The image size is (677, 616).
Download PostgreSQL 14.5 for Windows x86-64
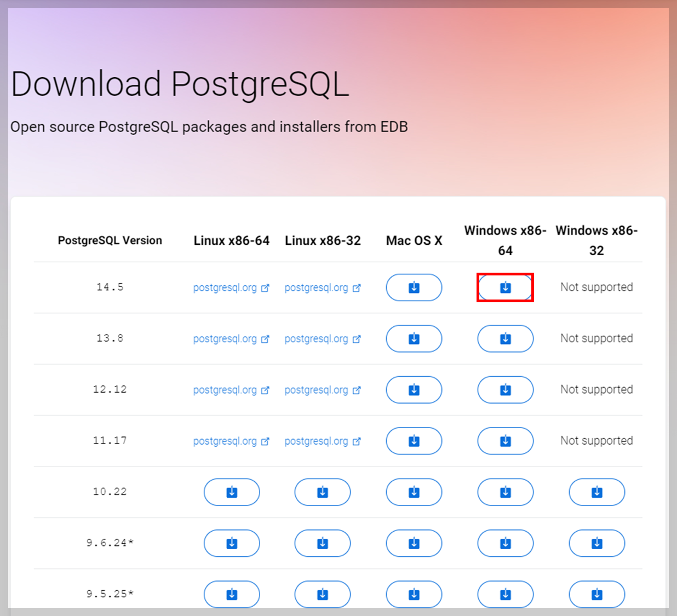505,287
